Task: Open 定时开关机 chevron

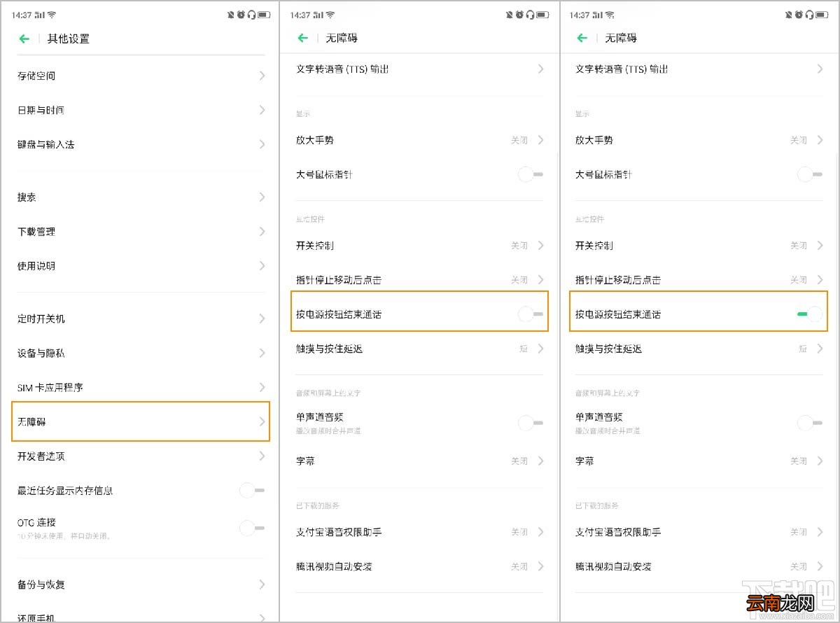Action: coord(262,318)
